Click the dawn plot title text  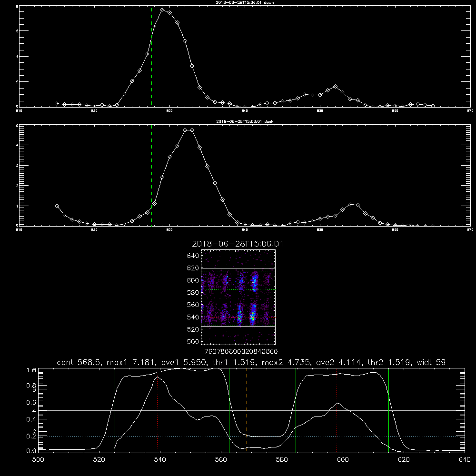(245, 2)
